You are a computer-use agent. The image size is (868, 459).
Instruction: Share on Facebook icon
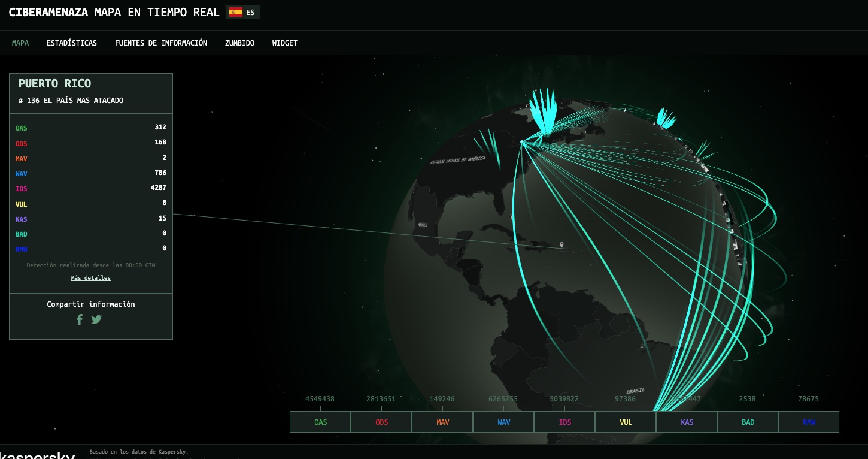[80, 319]
